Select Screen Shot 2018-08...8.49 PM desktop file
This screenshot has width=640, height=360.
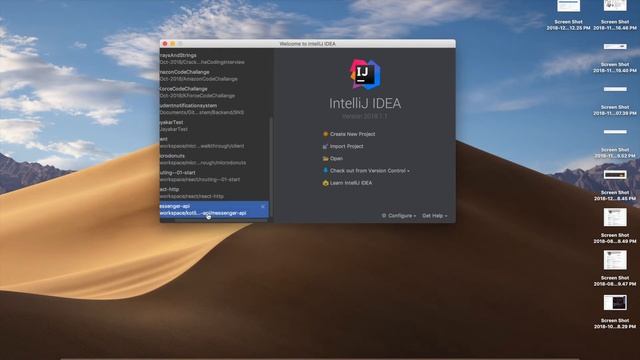pos(615,226)
